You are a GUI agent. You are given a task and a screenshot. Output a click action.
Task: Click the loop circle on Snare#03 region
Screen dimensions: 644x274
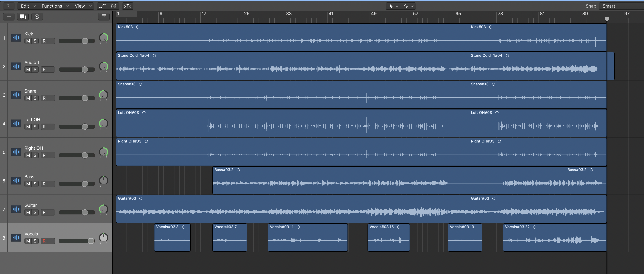pyautogui.click(x=140, y=84)
